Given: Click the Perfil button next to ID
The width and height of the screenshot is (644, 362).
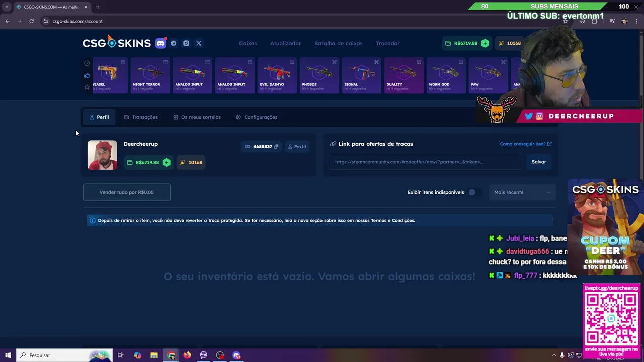Looking at the screenshot, I should [x=297, y=146].
